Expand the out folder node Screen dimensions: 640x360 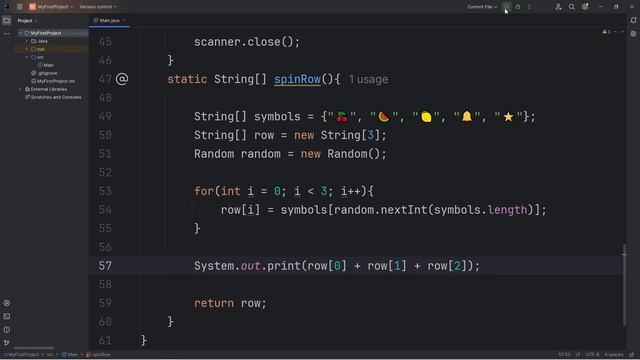coord(27,49)
